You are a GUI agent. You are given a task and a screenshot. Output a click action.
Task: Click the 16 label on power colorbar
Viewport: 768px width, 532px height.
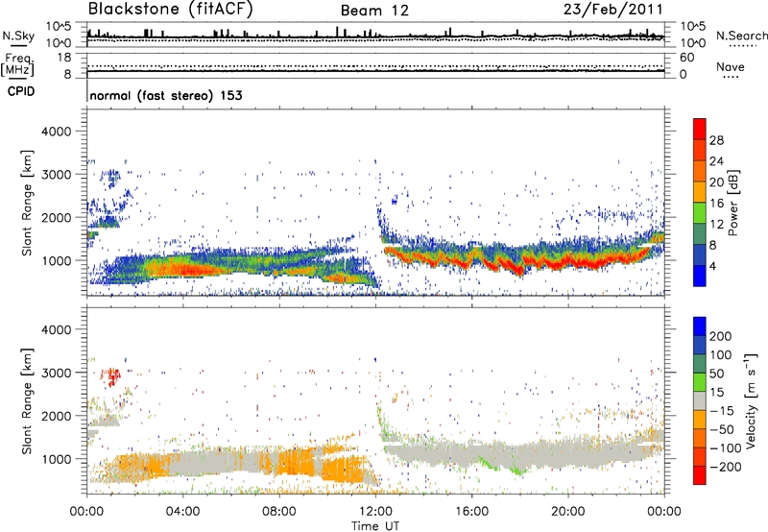coord(716,204)
